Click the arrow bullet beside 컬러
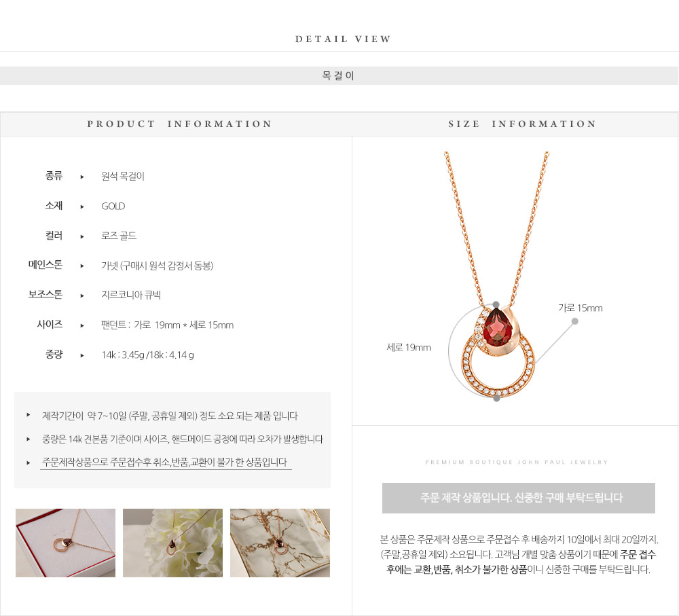This screenshot has height=616, width=679. 82,236
